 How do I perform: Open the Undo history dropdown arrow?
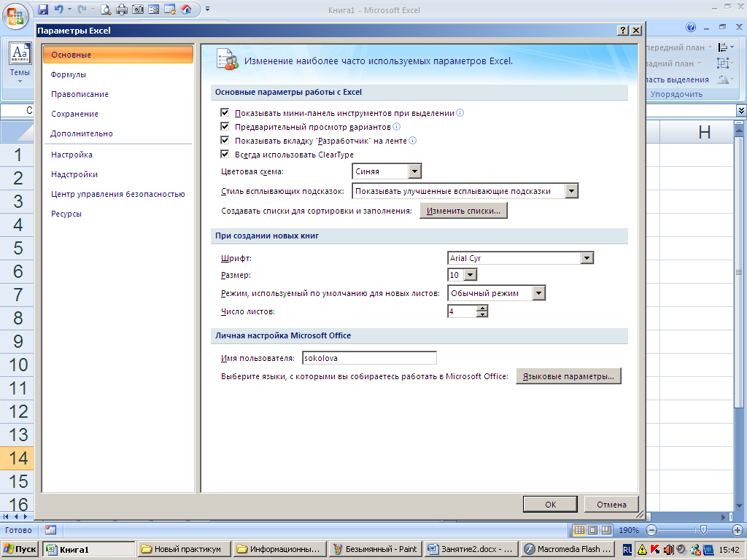click(x=69, y=9)
